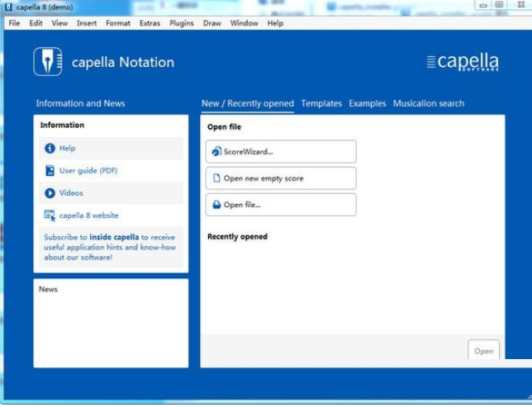Maximize the capella 8 window
The height and width of the screenshot is (407, 532).
tap(499, 5)
